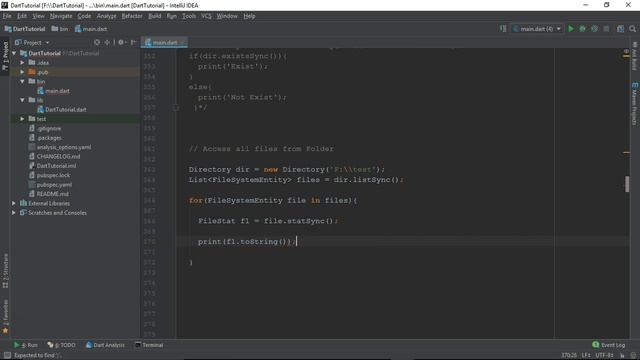The height and width of the screenshot is (360, 640).
Task: Toggle read-only lock icon in status bar
Action: [x=622, y=356]
